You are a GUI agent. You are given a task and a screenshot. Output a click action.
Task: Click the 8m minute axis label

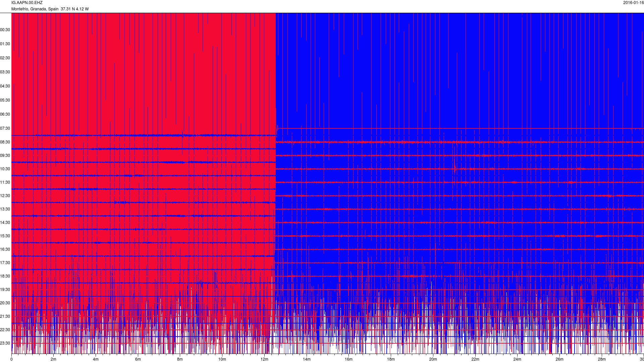click(180, 359)
